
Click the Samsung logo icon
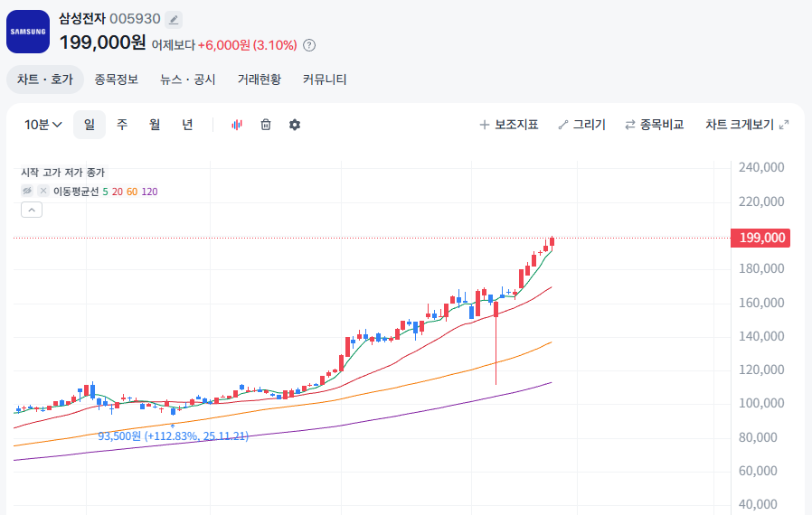(x=28, y=32)
